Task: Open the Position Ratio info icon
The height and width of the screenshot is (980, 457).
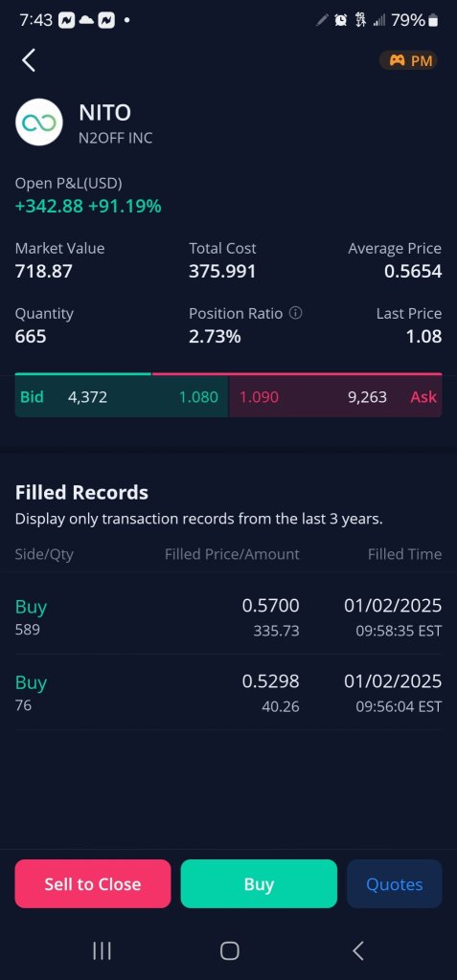Action: [x=296, y=313]
